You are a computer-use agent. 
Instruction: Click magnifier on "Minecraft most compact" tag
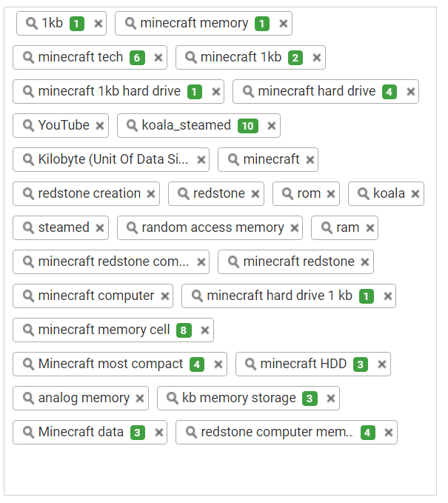(29, 364)
